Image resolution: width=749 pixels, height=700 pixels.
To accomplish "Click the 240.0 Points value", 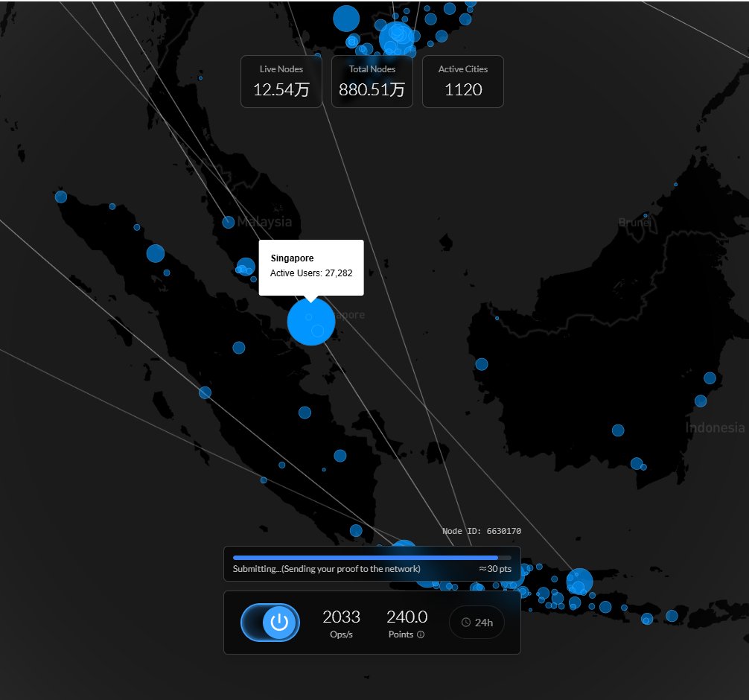I will click(x=407, y=617).
